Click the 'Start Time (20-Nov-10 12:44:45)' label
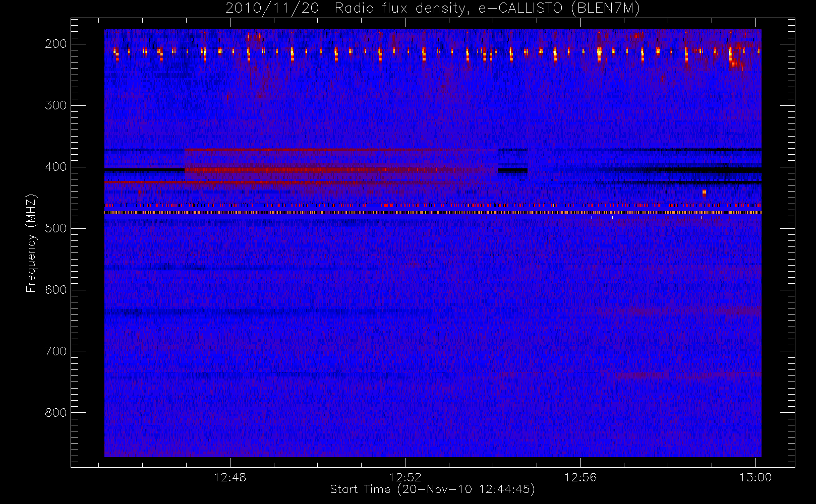The height and width of the screenshot is (504, 816). [432, 489]
